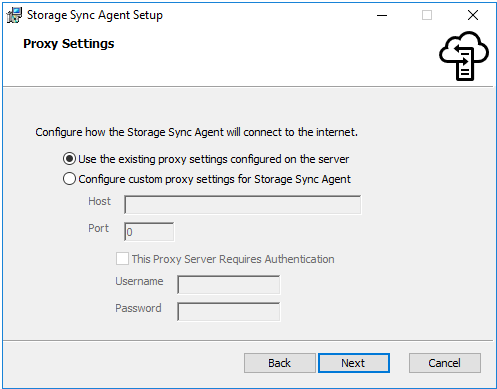Go to the previous step with Back
The width and height of the screenshot is (497, 389).
coord(280,363)
